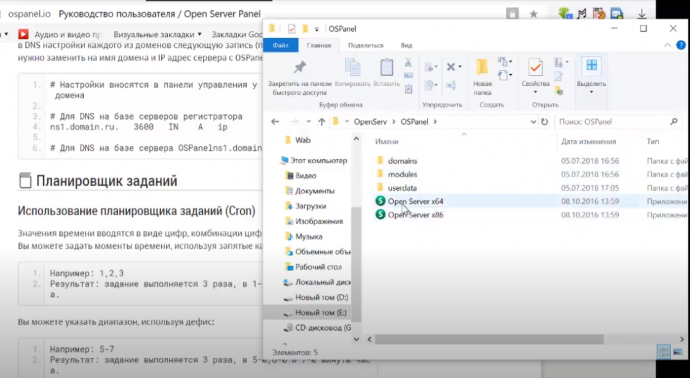This screenshot has height=378, width=690.
Task: Click the Rename icon in Упорядочить group
Action: [451, 85]
